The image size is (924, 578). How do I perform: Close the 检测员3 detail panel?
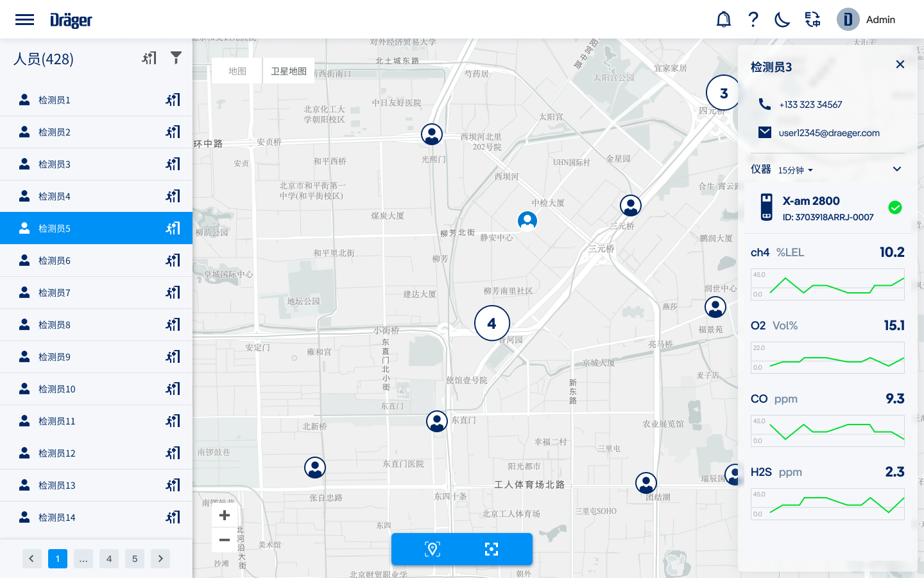(900, 64)
